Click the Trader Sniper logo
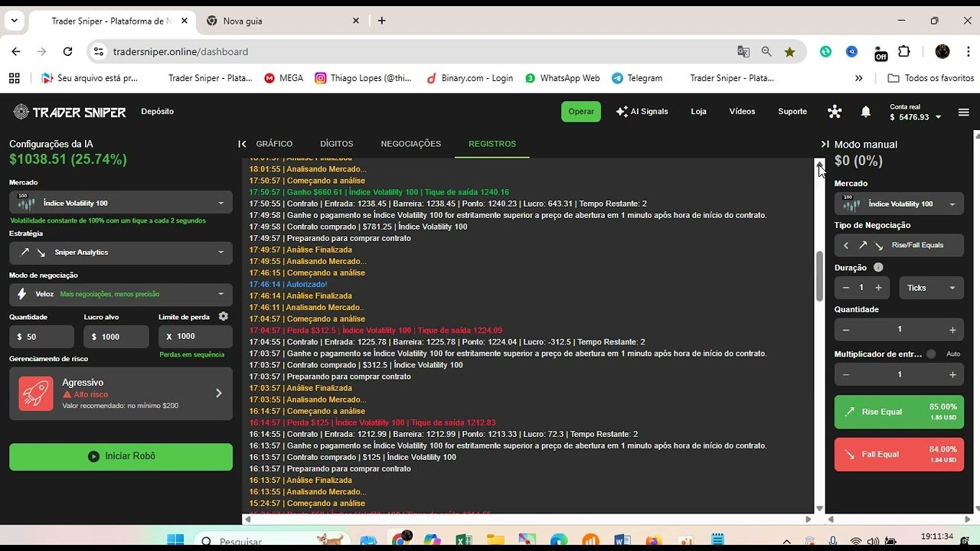Viewport: 980px width, 551px height. coord(70,112)
